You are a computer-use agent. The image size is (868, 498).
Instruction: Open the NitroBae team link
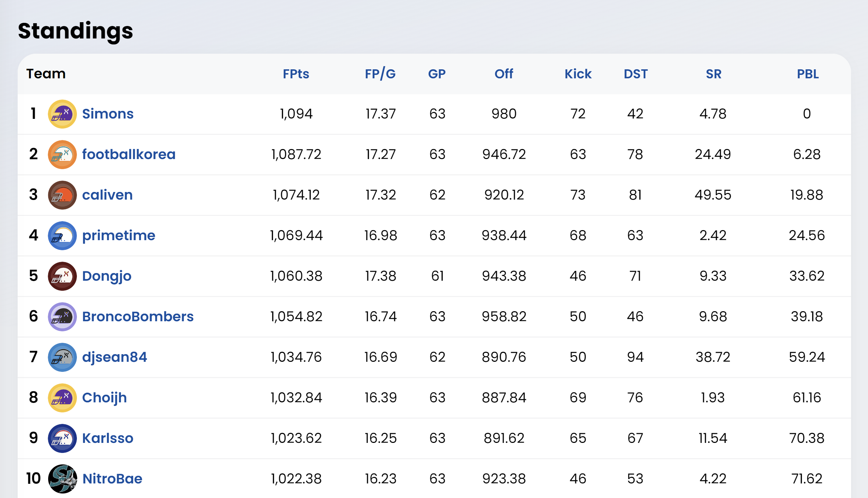pyautogui.click(x=112, y=479)
